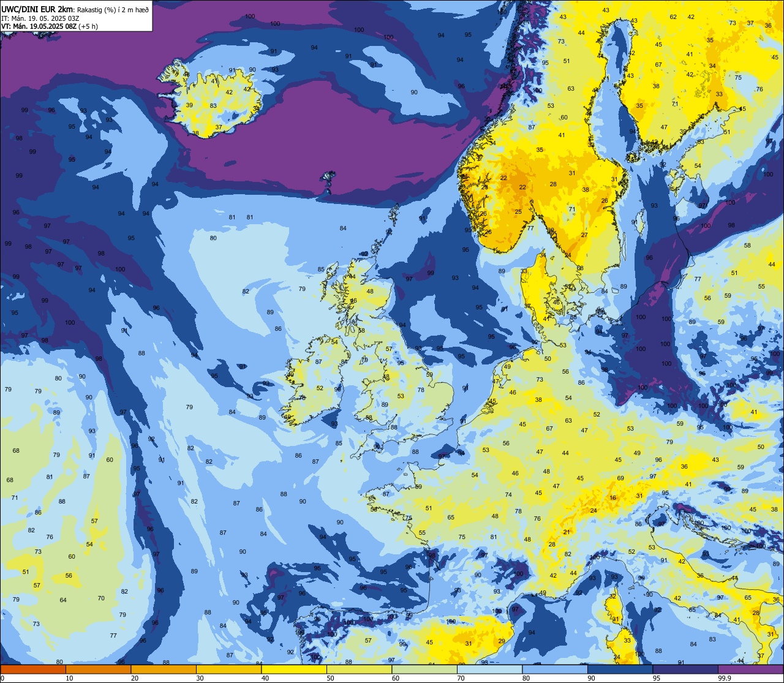Screen dimensions: 784x683
Task: Click the "Rakastig (%) í 2 m hæð" parameter label
Action: [x=113, y=10]
